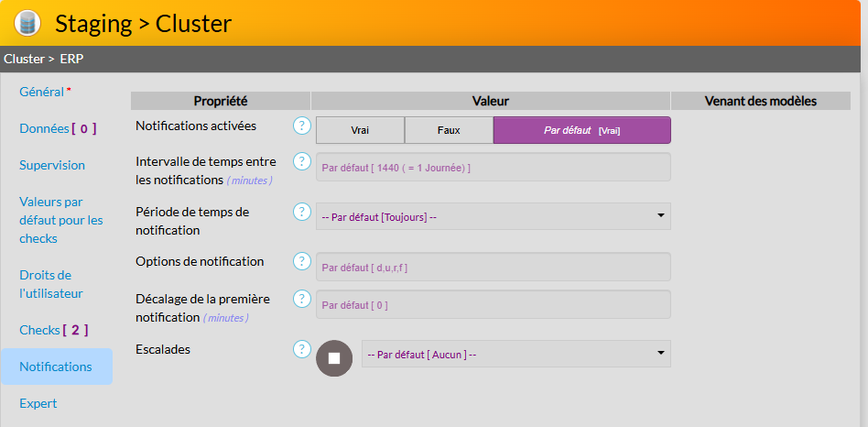Show help for Période de temps de notification
The image size is (868, 427).
[x=302, y=212]
